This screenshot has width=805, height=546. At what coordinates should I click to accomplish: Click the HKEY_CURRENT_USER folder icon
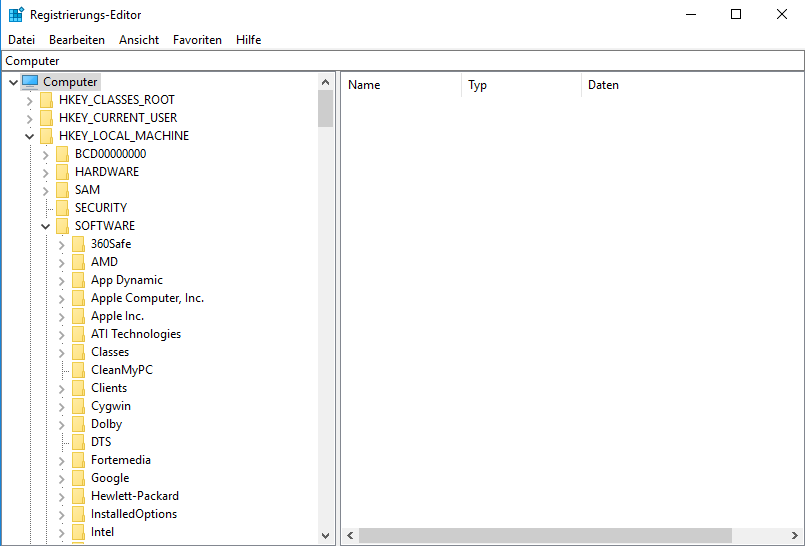pos(46,118)
